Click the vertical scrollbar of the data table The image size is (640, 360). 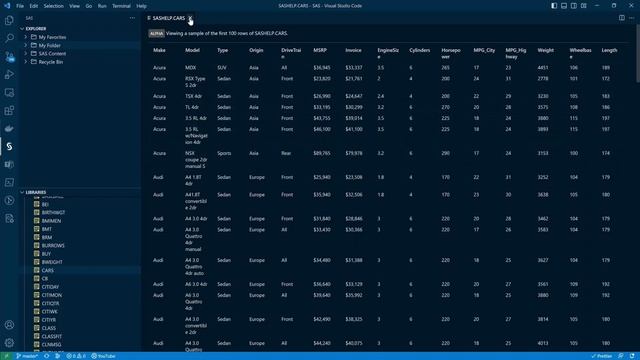[x=638, y=53]
